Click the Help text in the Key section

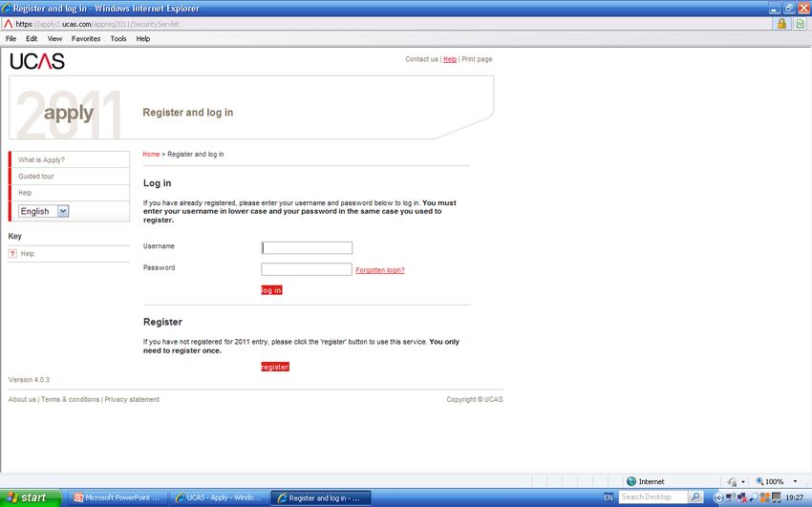[28, 254]
